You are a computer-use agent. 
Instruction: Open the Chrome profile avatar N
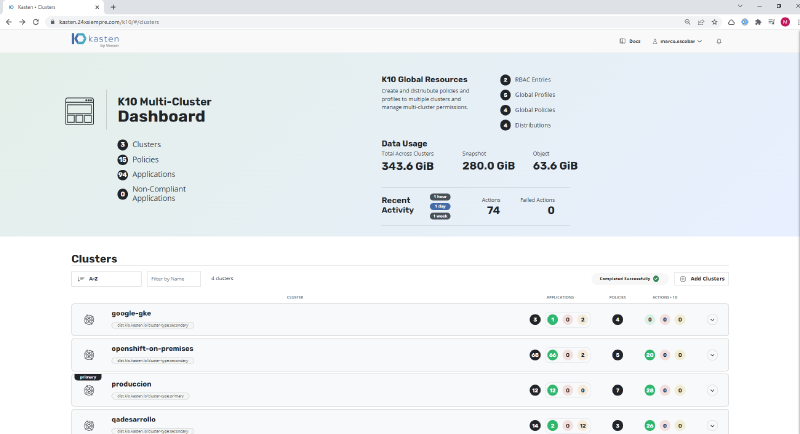tap(785, 22)
